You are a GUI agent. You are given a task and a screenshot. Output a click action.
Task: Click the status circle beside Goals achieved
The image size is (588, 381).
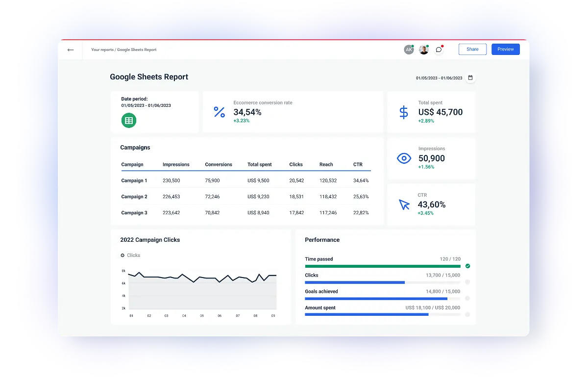point(467,298)
